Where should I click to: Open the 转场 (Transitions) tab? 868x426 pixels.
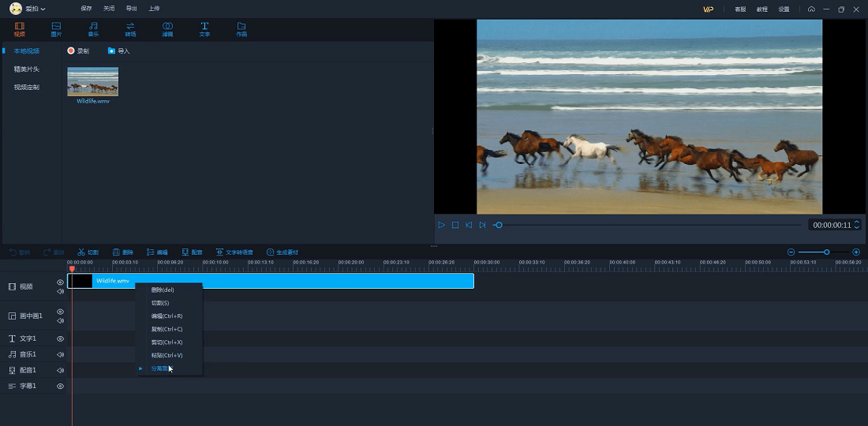(x=130, y=29)
